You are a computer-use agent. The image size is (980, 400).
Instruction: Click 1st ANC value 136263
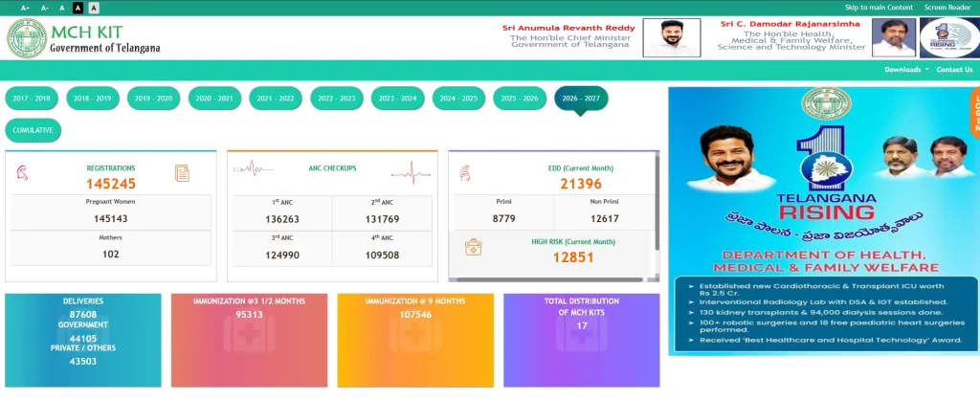282,219
